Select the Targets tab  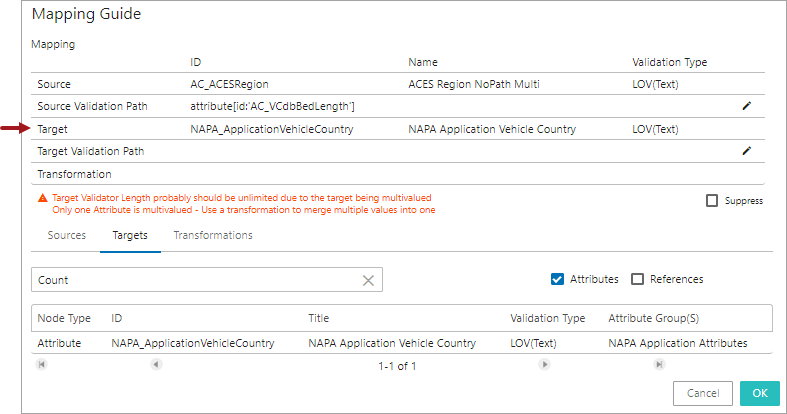130,236
